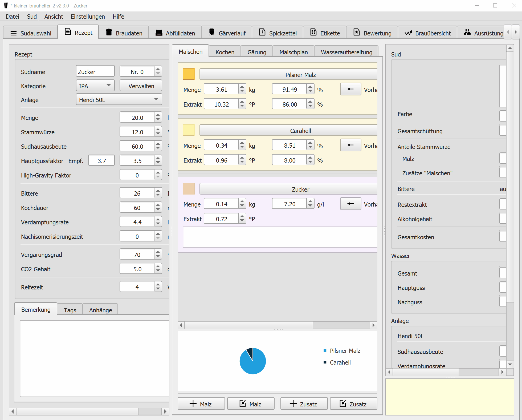Click the Verwalten button

coord(141,86)
